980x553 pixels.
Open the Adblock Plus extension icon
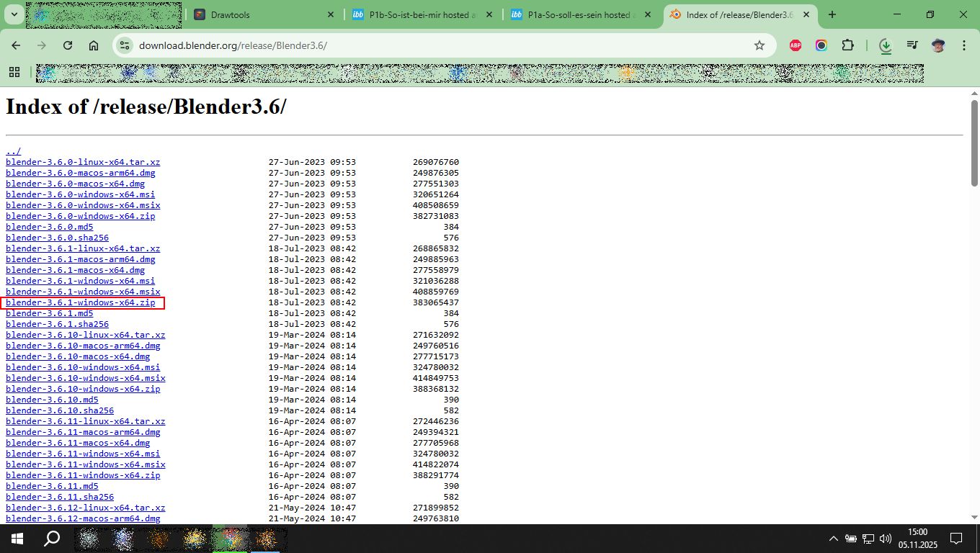coord(796,45)
